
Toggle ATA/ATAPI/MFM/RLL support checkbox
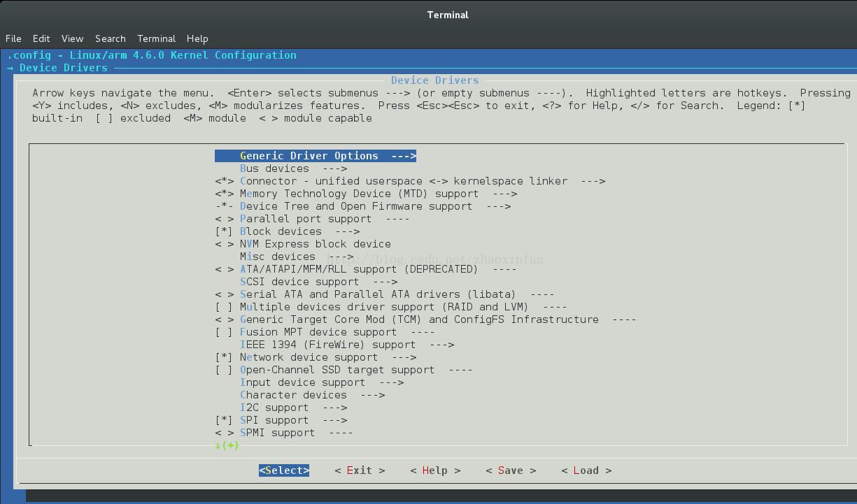click(x=225, y=269)
